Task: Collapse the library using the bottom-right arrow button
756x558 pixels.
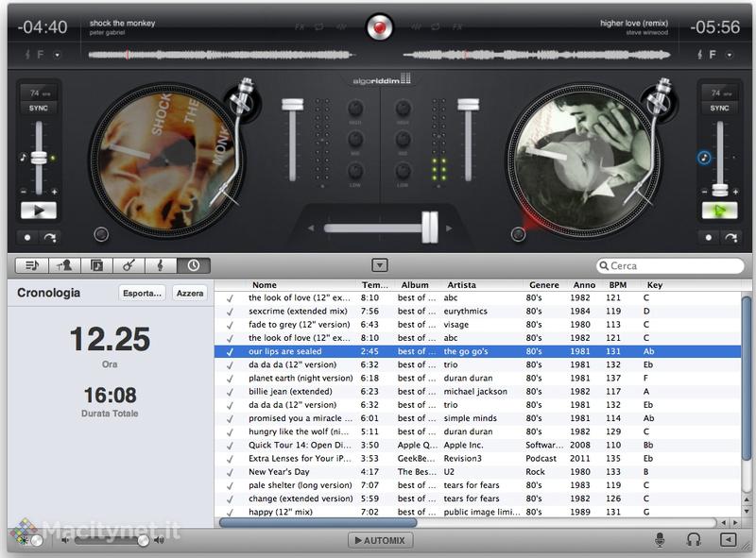Action: (728, 540)
